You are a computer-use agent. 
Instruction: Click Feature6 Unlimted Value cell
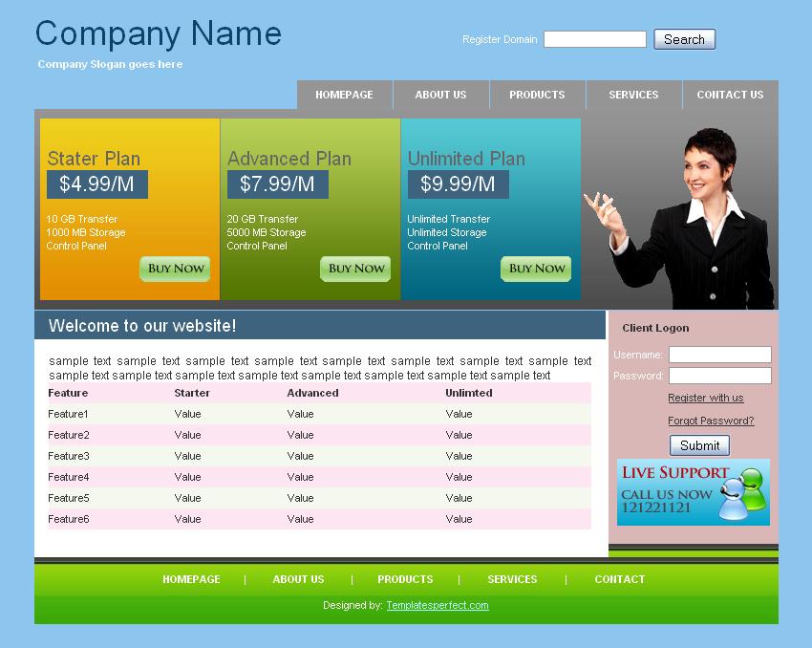point(459,519)
